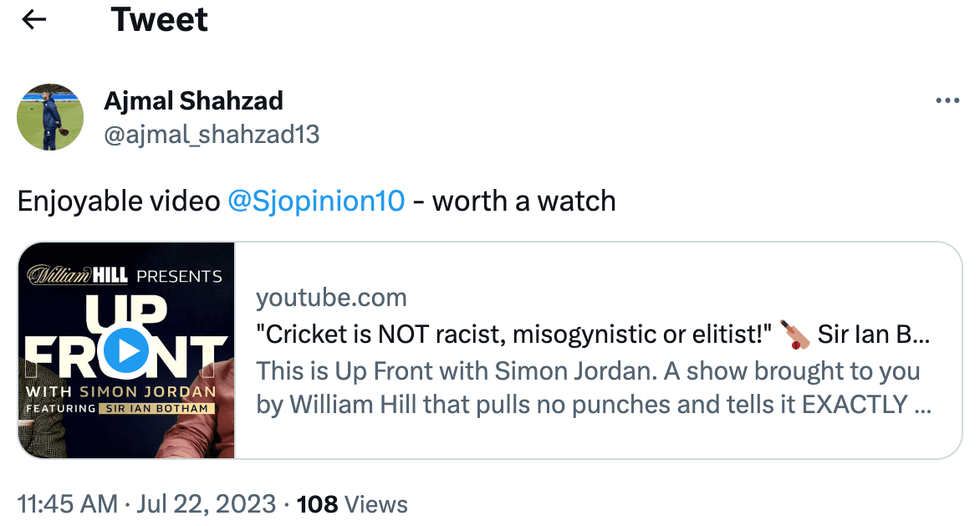Go back using the left arrow
The height and width of the screenshot is (526, 980).
coord(35,20)
